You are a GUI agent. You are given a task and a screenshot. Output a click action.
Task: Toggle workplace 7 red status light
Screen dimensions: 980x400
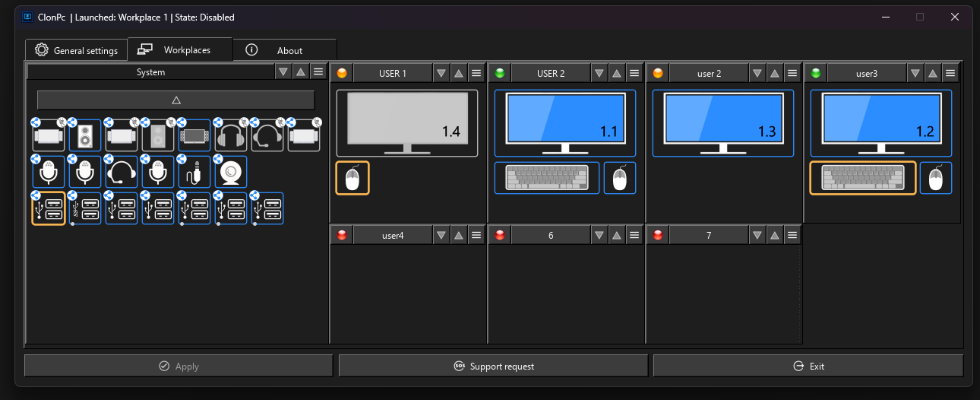click(x=658, y=236)
